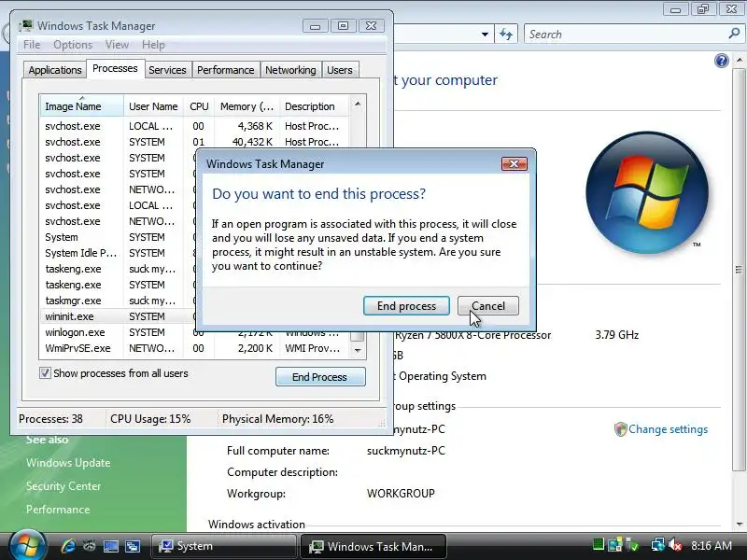
Task: Click Switch between windows Quick Launch icon
Action: (133, 546)
